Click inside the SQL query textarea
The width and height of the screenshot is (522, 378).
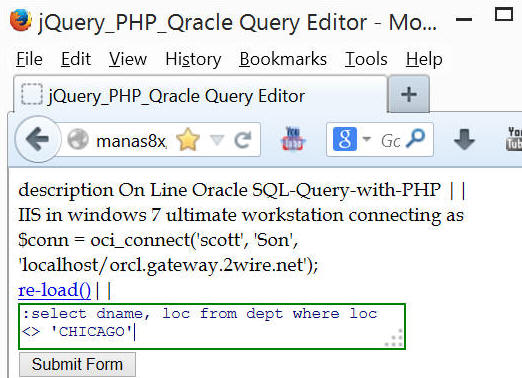tap(212, 326)
